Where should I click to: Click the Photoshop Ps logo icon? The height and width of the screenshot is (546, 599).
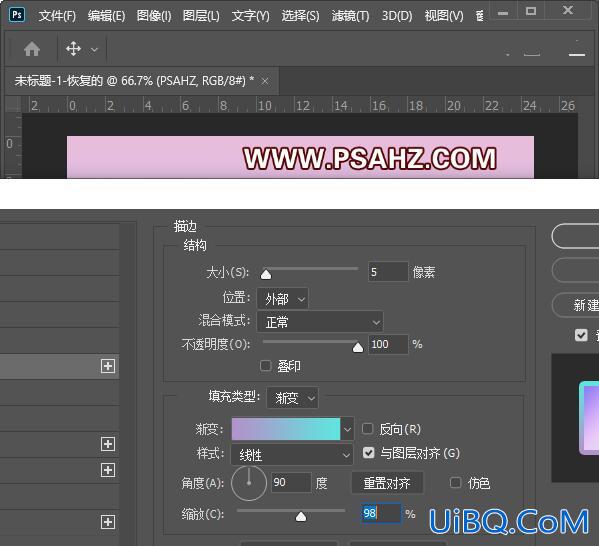[17, 15]
